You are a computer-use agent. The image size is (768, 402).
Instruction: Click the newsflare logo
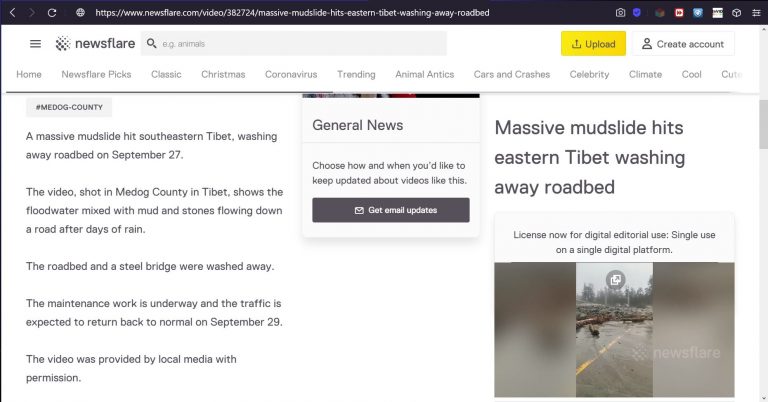pos(95,44)
